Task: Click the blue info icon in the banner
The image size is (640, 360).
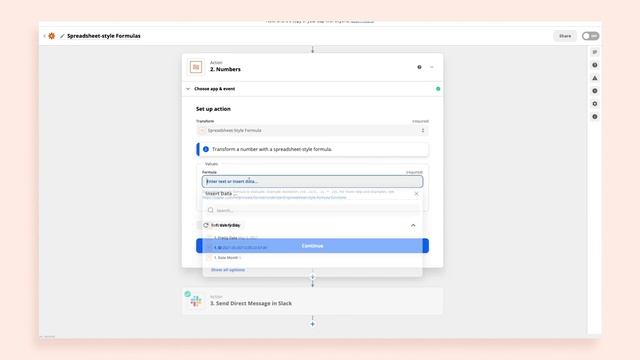Action: pos(206,149)
